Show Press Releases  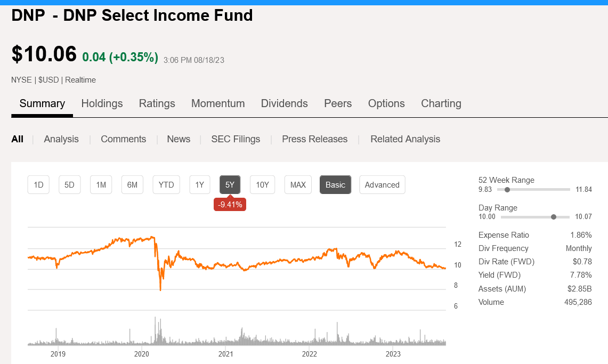(314, 139)
